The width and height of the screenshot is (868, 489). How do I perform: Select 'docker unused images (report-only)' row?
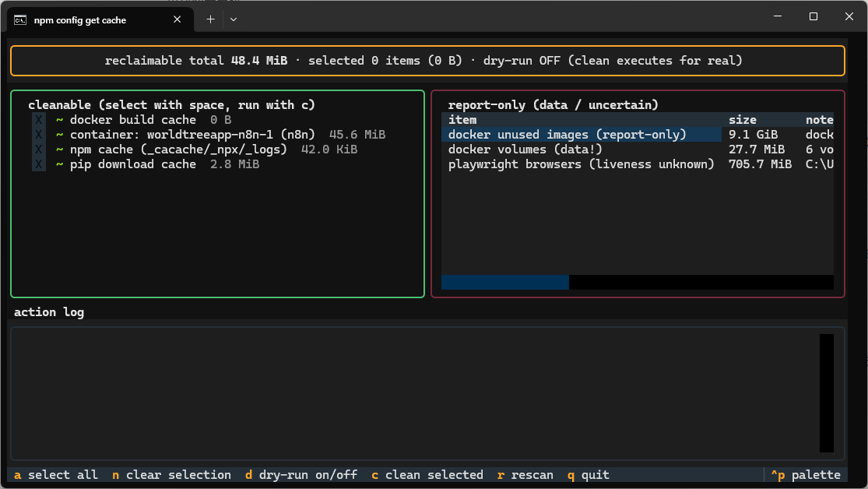click(637, 135)
